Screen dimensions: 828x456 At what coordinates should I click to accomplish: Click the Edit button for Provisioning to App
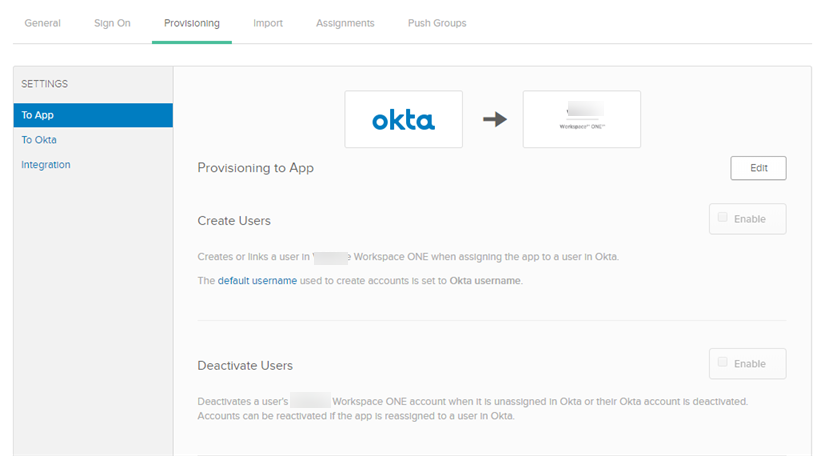coord(758,168)
